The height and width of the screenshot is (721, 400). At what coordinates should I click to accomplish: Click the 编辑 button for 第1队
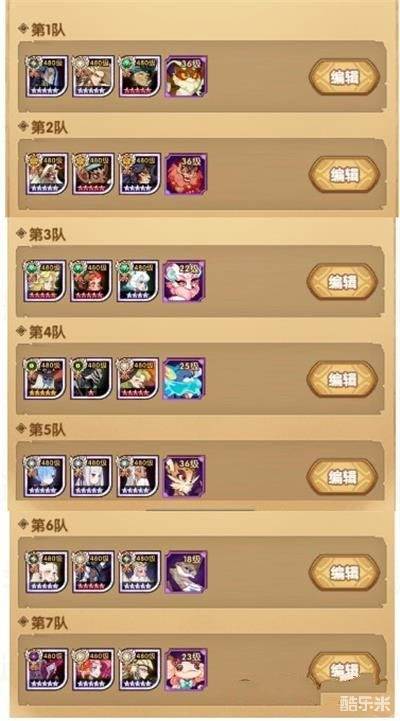point(344,77)
